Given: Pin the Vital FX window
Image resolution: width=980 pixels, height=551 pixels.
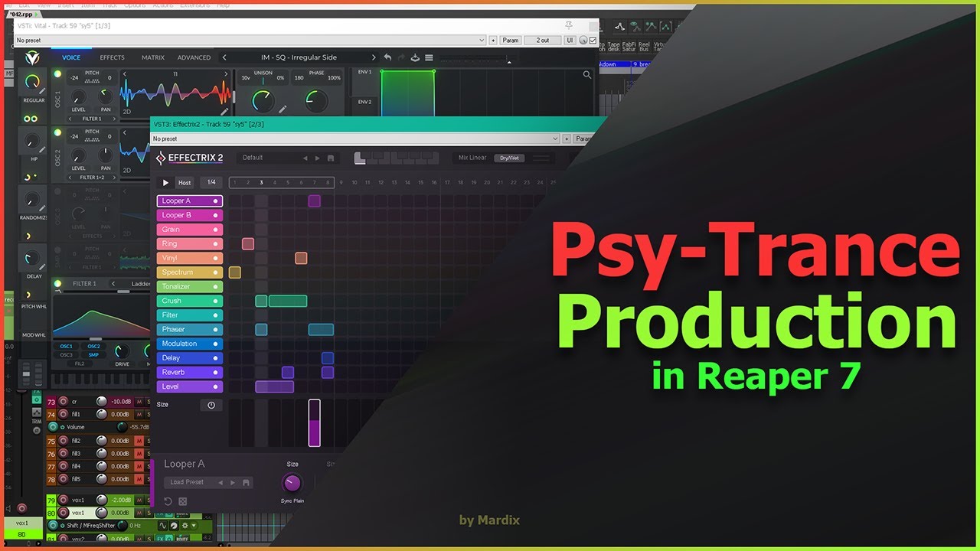Looking at the screenshot, I should pos(569,25).
